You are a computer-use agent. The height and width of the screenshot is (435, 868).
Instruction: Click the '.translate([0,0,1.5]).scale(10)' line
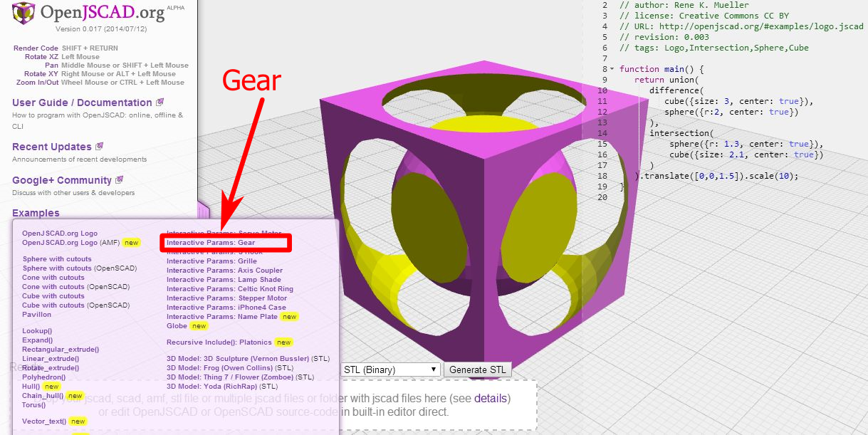[x=716, y=176]
